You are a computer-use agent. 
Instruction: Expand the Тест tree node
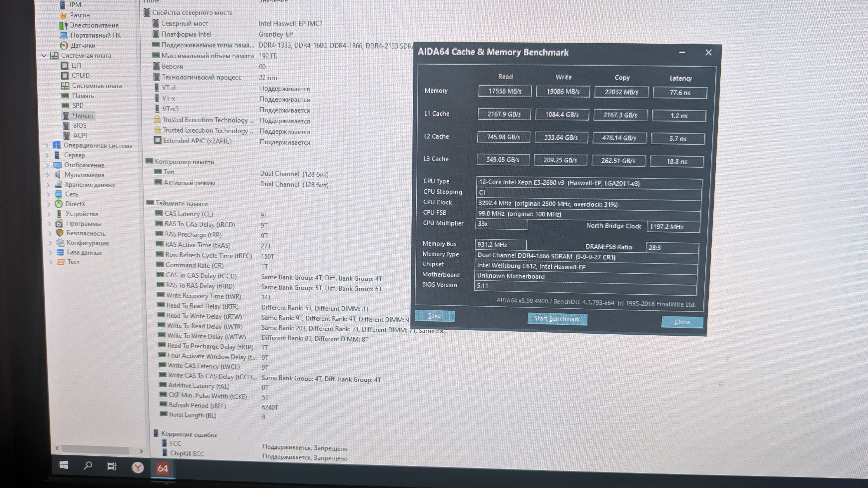tap(51, 262)
